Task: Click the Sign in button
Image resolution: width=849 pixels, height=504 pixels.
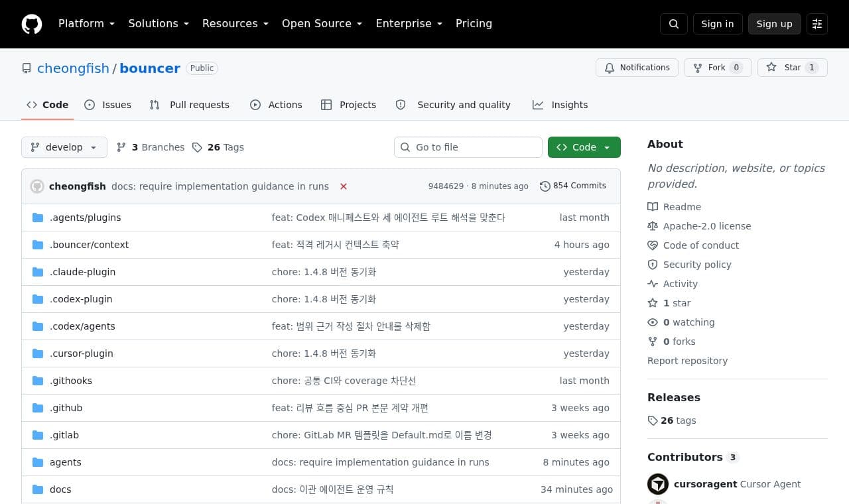Action: 718,24
